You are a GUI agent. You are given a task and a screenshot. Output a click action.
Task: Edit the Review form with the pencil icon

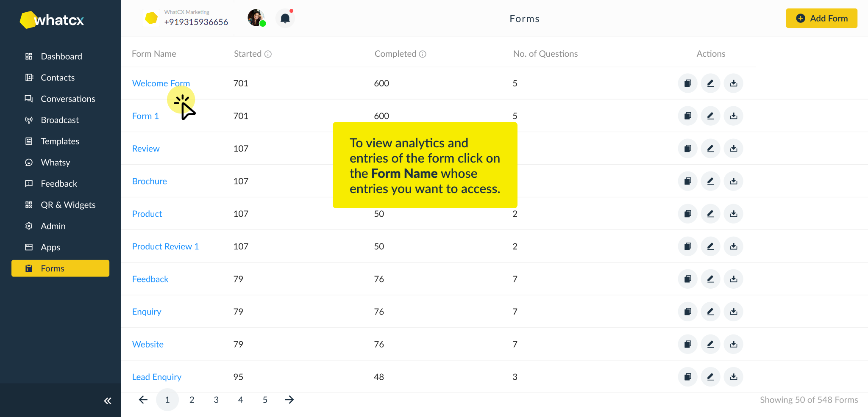pyautogui.click(x=710, y=148)
